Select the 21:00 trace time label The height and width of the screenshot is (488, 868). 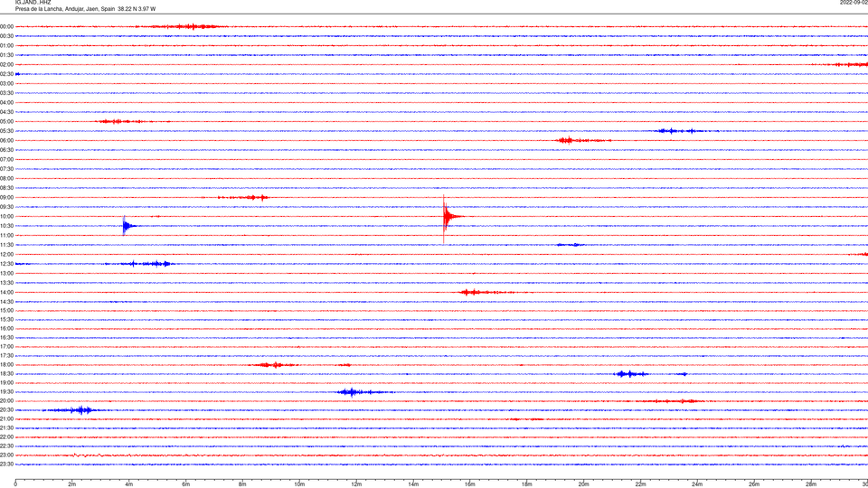click(6, 418)
